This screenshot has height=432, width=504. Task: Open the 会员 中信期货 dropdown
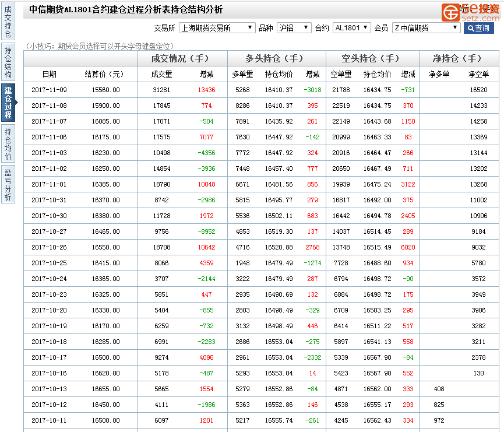pos(426,28)
